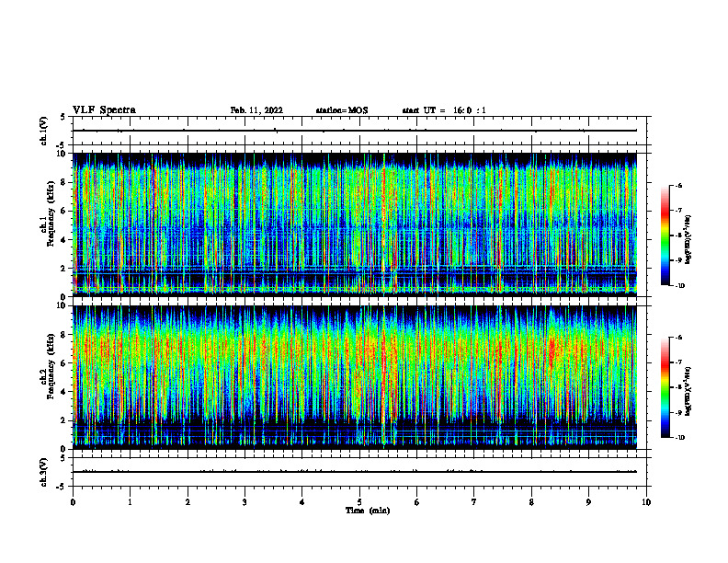
Task: Click the ch.3 voltage waveform trace
Action: point(355,472)
